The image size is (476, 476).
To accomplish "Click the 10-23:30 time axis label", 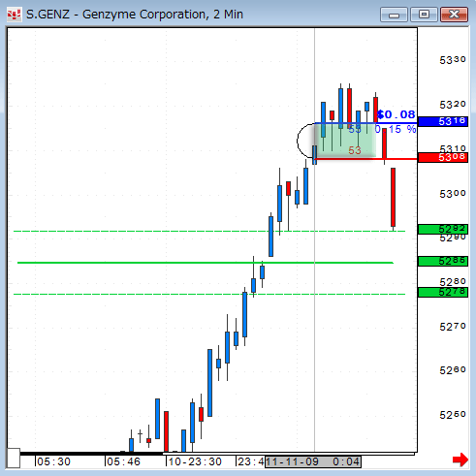I will click(195, 461).
